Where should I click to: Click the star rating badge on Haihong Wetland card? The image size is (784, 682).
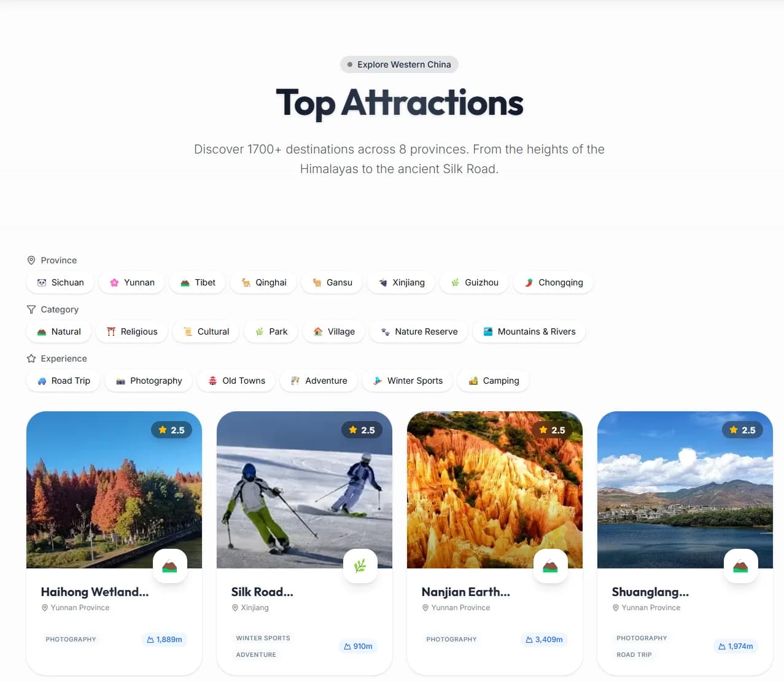pyautogui.click(x=172, y=430)
